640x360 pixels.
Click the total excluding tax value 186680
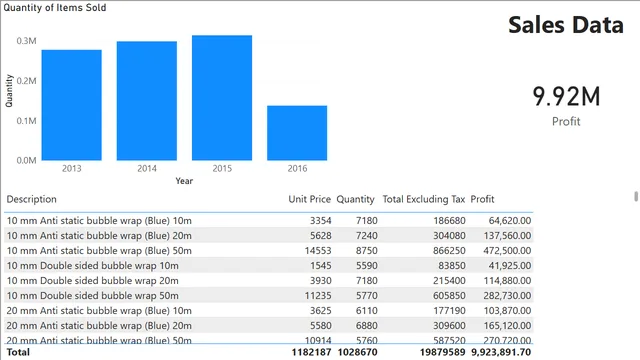click(449, 221)
